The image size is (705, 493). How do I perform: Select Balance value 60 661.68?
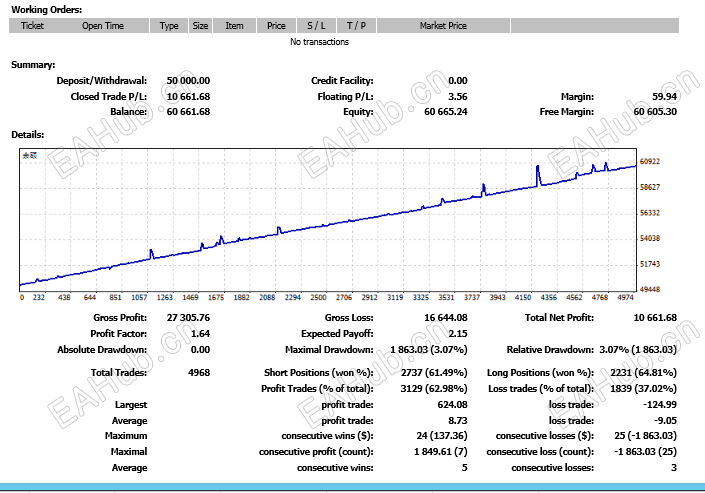[x=188, y=112]
